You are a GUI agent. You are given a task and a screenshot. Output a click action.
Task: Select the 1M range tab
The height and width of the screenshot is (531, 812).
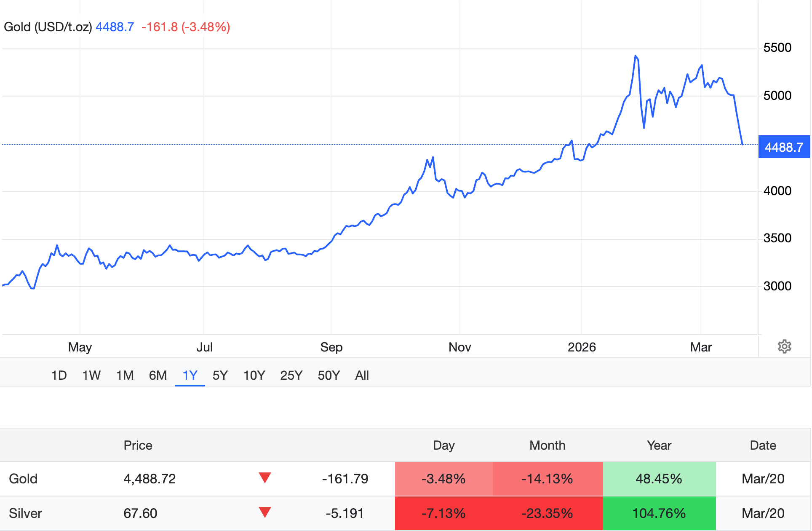(125, 375)
